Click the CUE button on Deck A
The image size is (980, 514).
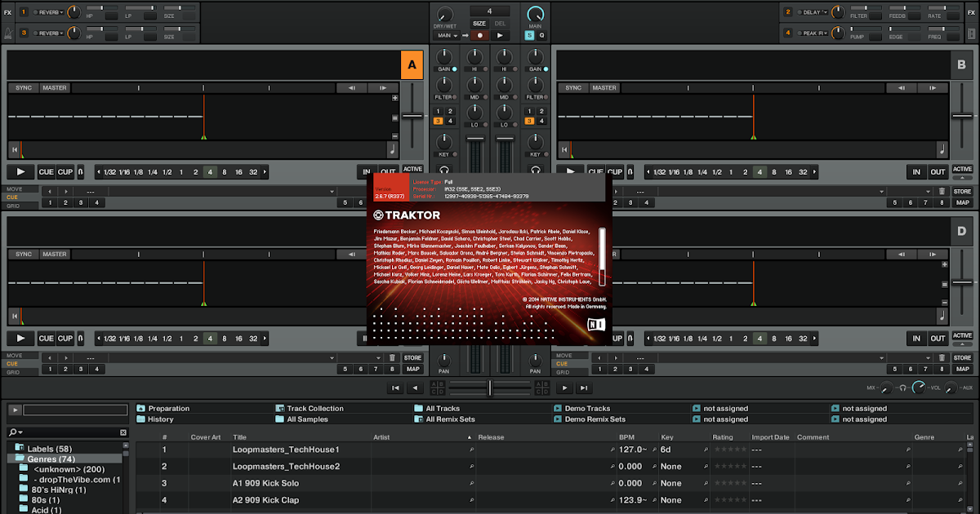47,172
